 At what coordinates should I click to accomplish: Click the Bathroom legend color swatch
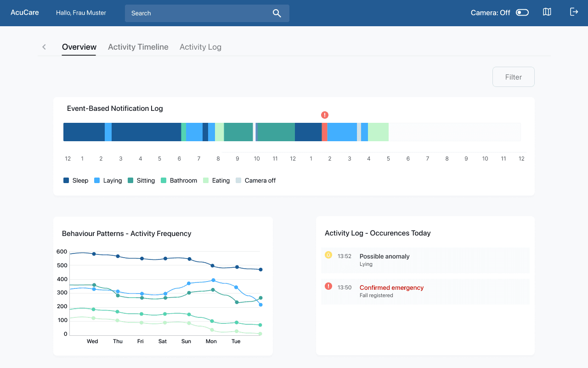[x=164, y=181]
